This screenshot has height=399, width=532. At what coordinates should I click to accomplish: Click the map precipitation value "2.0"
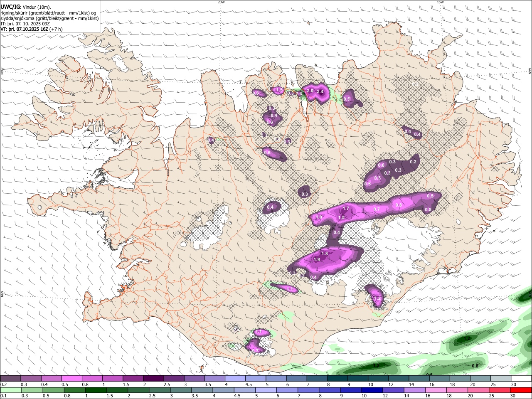[310, 91]
